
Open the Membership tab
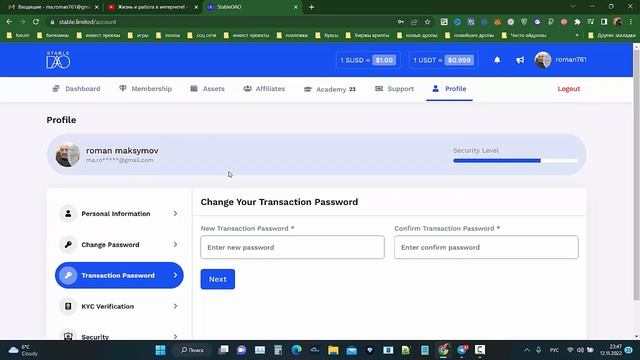[145, 89]
